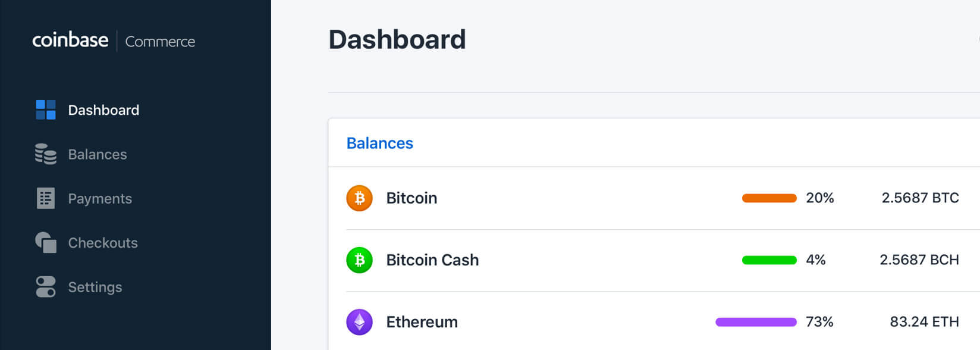
Task: Select the Balances menu item in sidebar
Action: pos(98,154)
